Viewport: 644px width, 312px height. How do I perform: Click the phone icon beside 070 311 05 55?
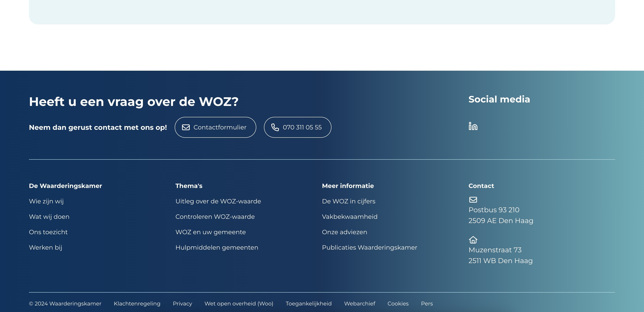click(275, 127)
